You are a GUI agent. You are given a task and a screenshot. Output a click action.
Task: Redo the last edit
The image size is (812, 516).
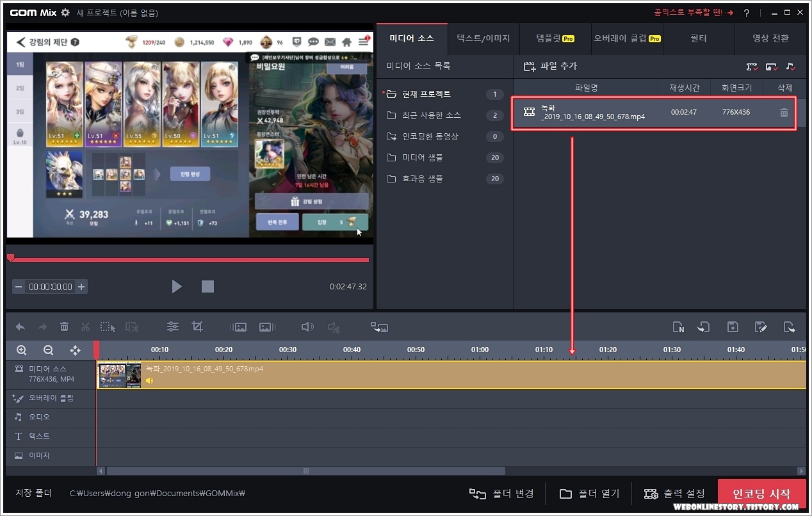[x=42, y=327]
